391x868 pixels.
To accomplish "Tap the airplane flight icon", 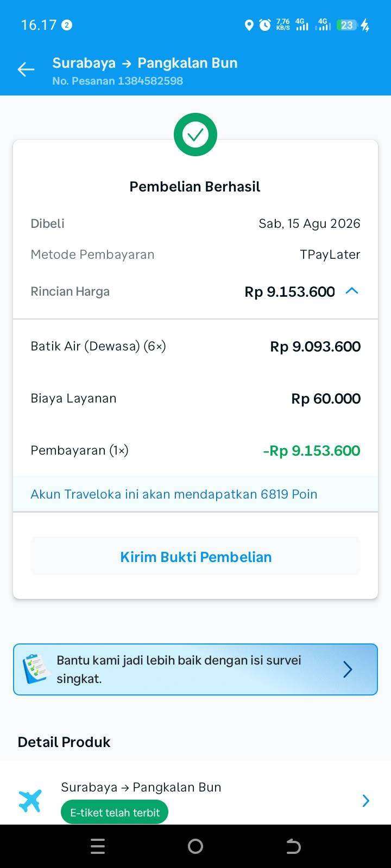I will [x=30, y=801].
